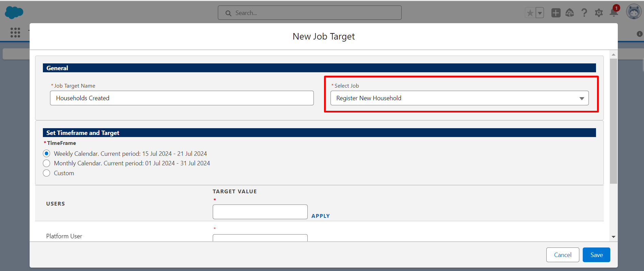Open the Help question mark icon
The image size is (644, 271).
tap(584, 13)
